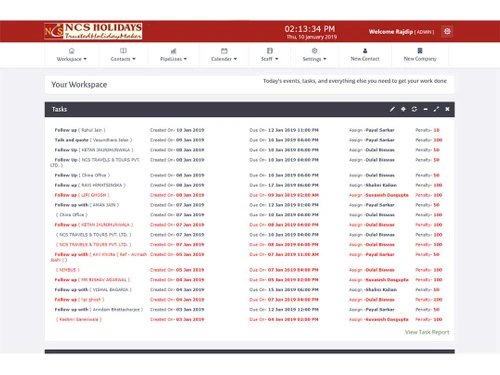
Task: Click Created On 09 Jan 2019
Action: coord(177,140)
